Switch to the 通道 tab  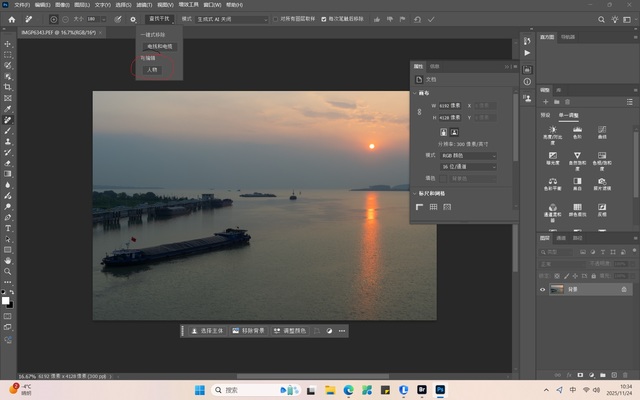[561, 238]
